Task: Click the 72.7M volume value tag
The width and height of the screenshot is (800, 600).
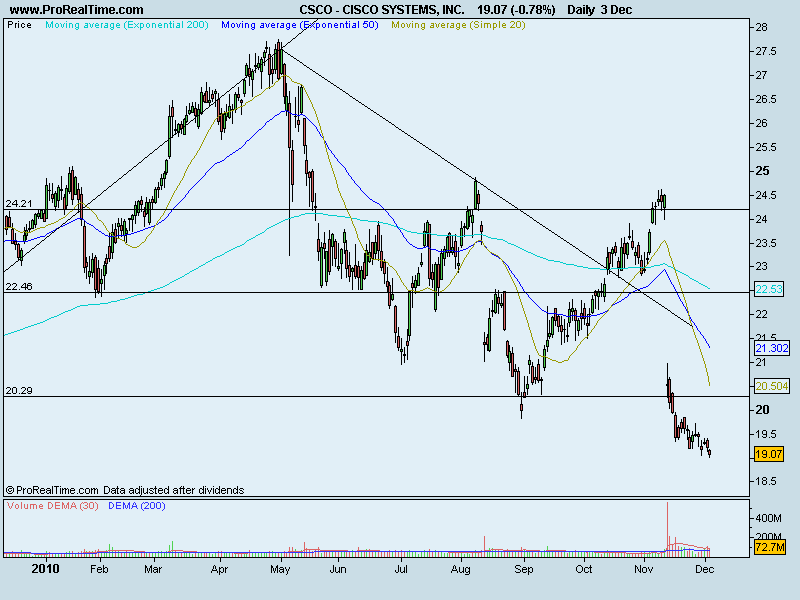Action: tap(769, 548)
